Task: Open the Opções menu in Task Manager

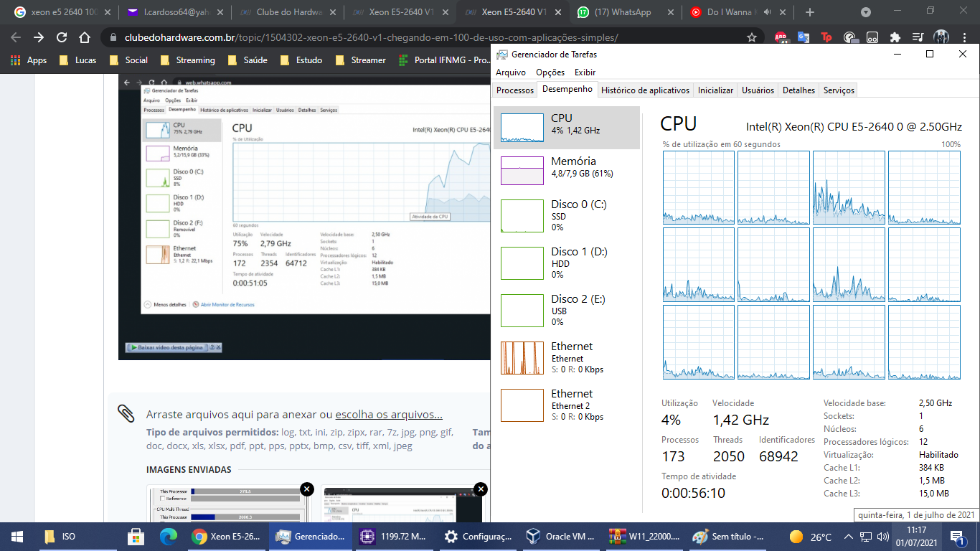Action: pos(550,72)
